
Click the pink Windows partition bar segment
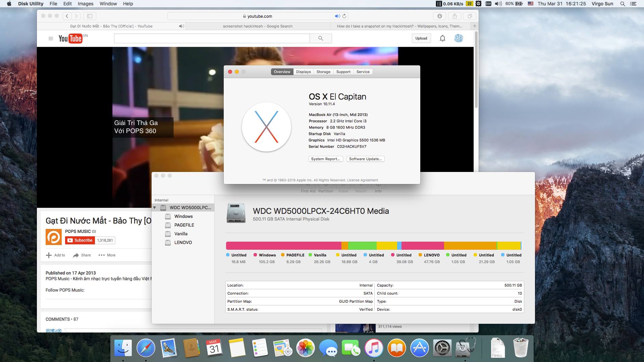(x=284, y=246)
